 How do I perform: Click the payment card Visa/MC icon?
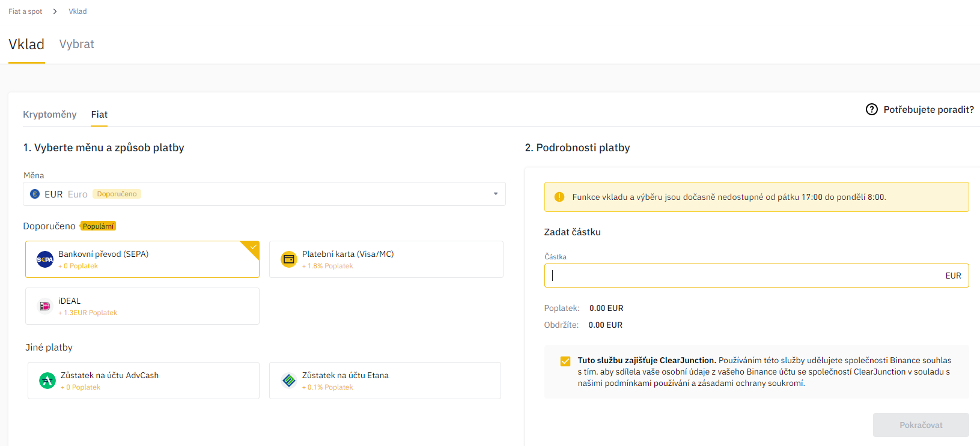289,259
